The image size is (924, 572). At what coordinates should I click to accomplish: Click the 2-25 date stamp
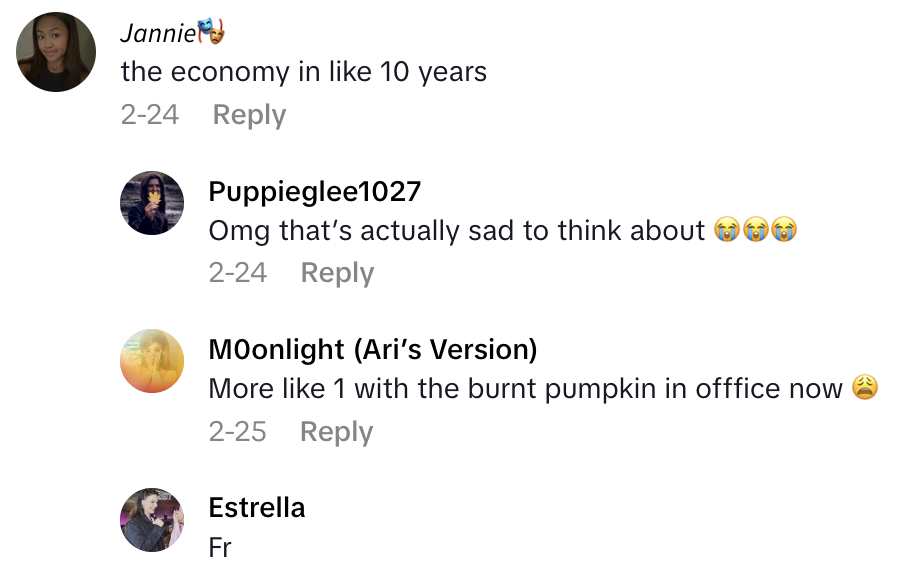tap(237, 432)
